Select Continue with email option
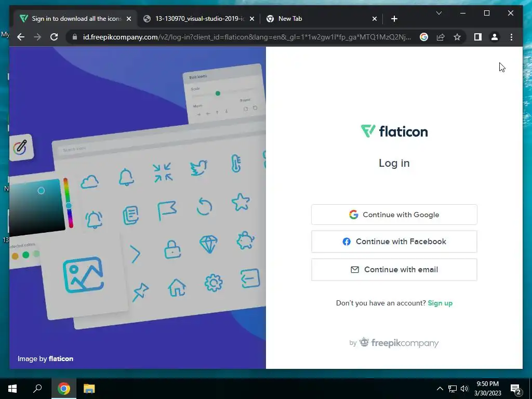532x399 pixels. (394, 270)
